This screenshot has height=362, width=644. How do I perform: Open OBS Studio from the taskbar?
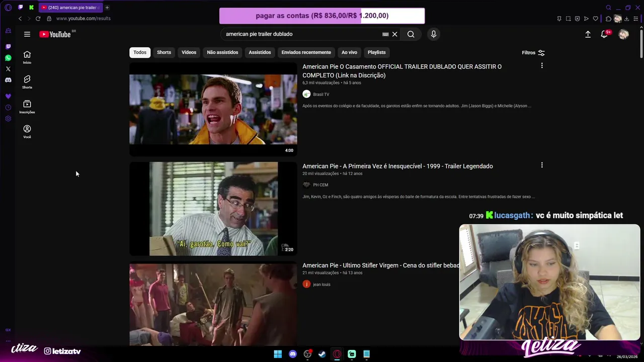(307, 354)
